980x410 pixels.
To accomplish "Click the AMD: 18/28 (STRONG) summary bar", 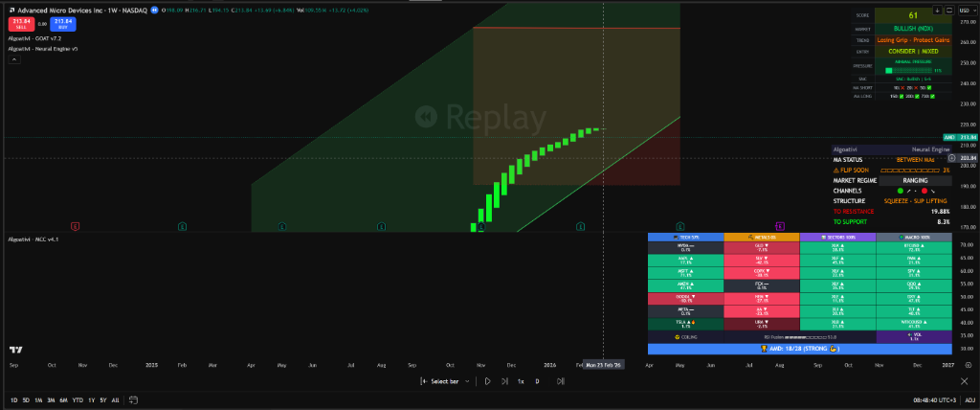I will tap(800, 349).
